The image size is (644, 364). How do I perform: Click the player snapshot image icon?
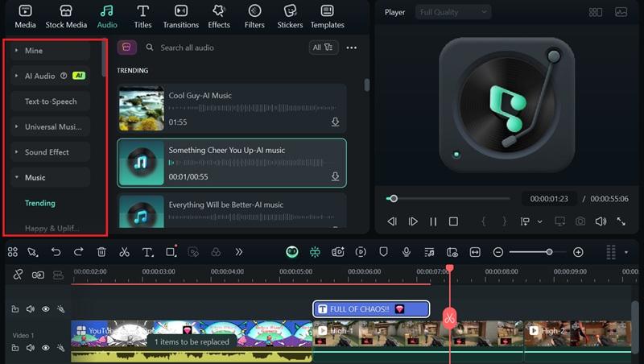pos(621,12)
